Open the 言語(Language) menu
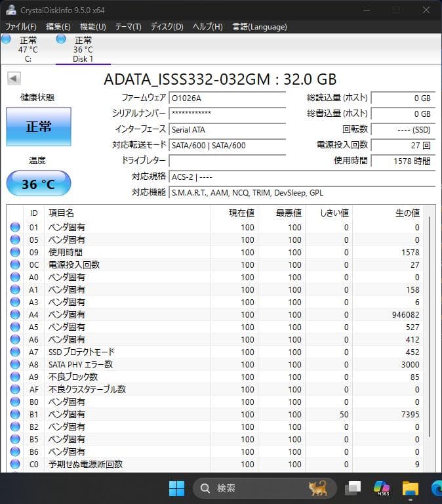 [260, 27]
